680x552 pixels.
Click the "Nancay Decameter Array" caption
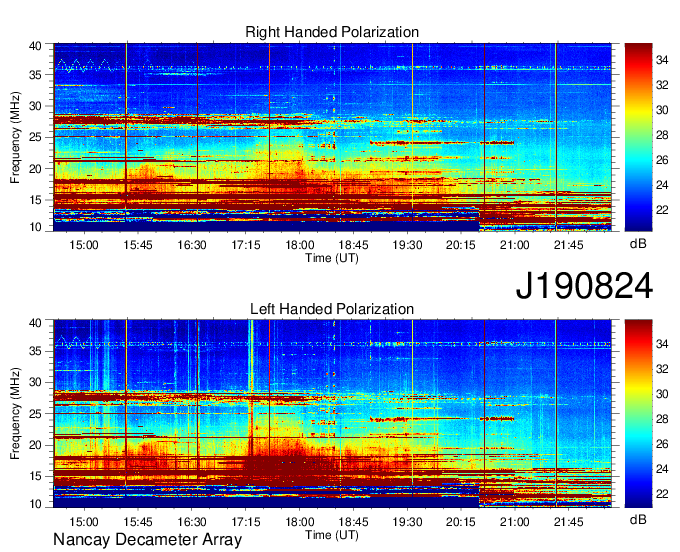tap(147, 540)
